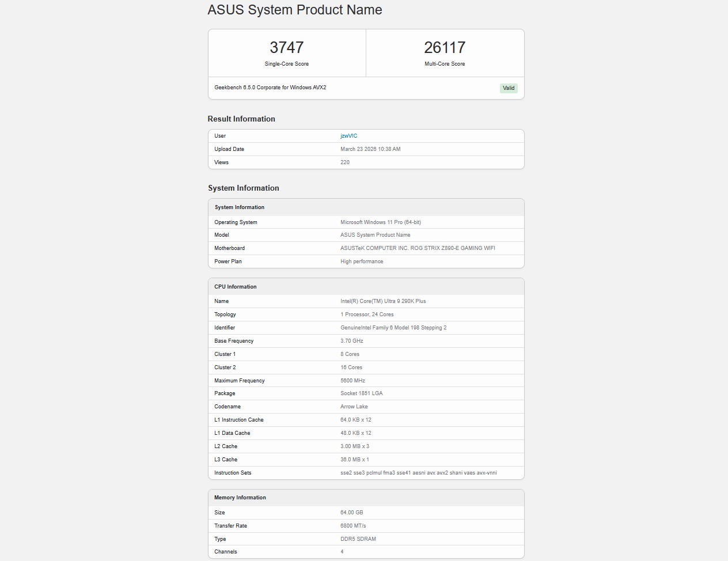
Task: Click the ASUS System Product Name title
Action: pos(295,10)
